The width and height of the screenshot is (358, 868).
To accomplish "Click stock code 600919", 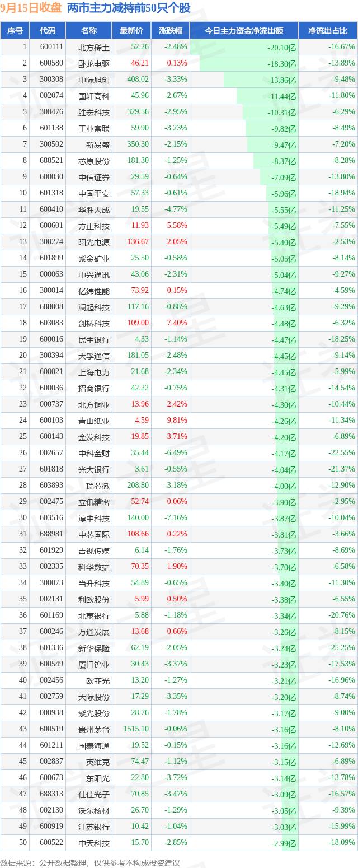I will point(51,826).
